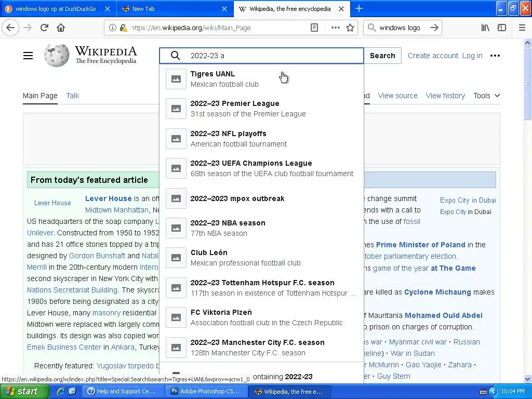Toggle reader view icon in address bar
532x399 pixels.
[314, 28]
